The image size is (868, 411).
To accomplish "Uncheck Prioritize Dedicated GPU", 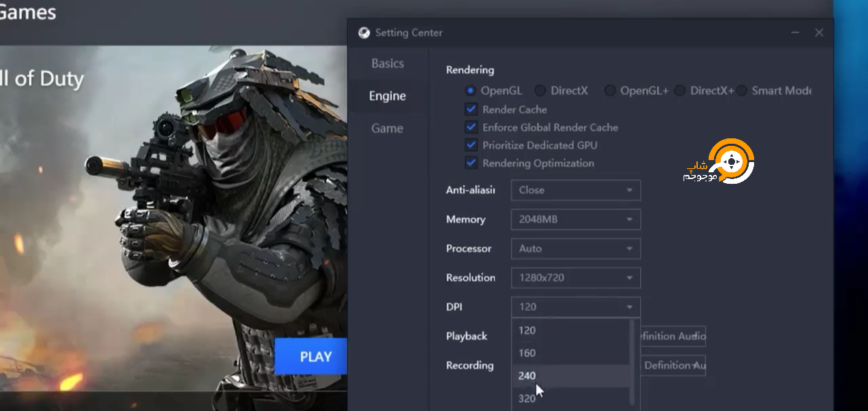I will (x=471, y=145).
